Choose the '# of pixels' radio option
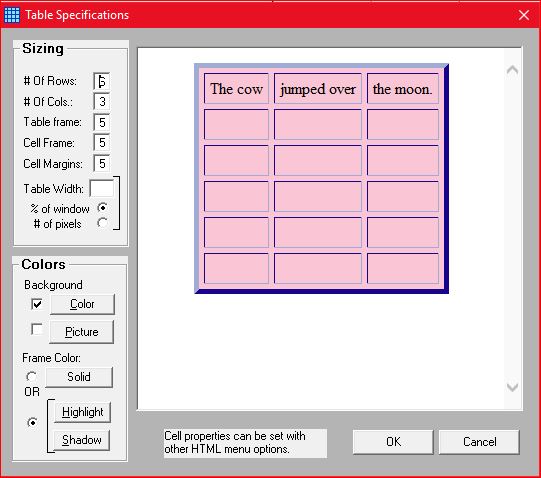The image size is (541, 478). tap(102, 223)
